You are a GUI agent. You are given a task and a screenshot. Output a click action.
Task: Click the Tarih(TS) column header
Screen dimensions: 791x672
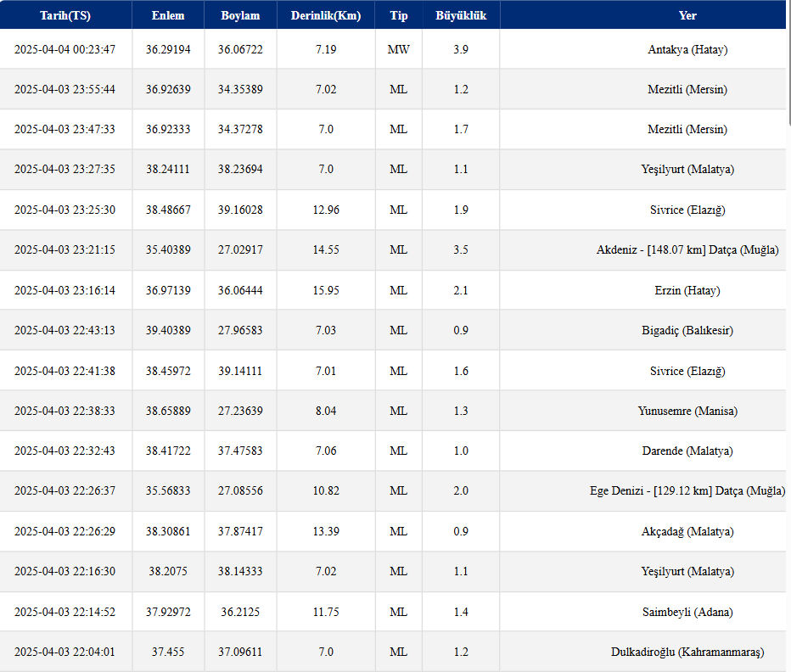point(65,16)
